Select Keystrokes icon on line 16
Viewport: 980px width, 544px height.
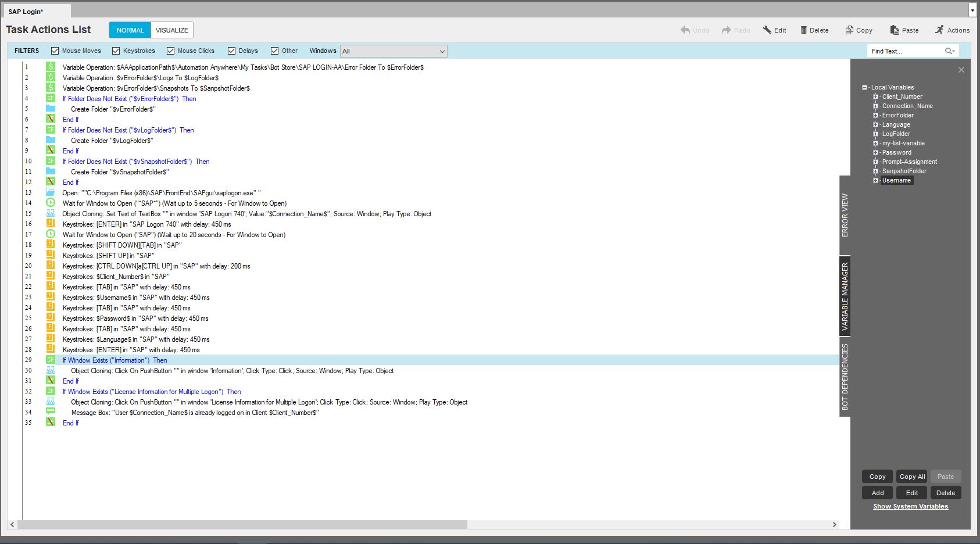click(51, 224)
